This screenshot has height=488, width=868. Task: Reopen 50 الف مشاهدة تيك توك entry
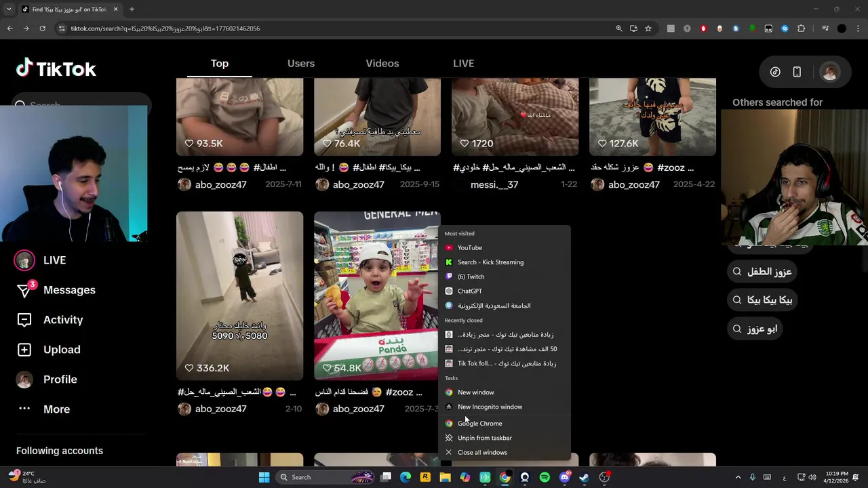(505, 349)
